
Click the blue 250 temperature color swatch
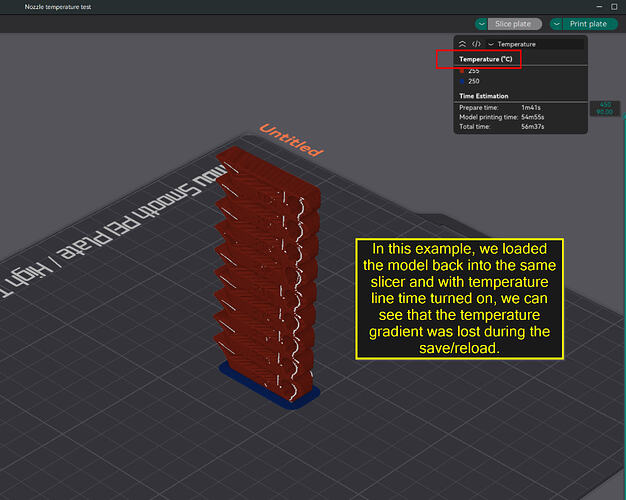coord(462,81)
